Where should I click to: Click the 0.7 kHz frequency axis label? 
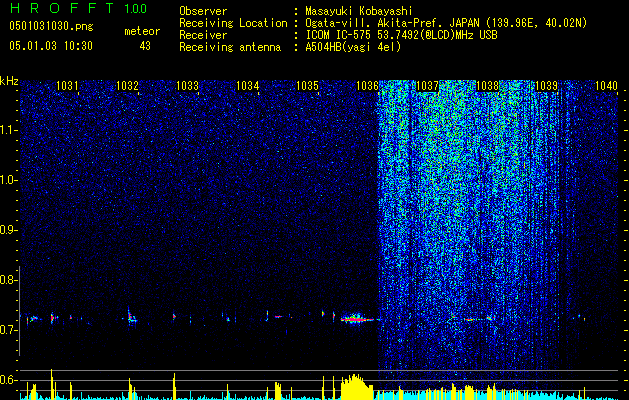point(8,330)
